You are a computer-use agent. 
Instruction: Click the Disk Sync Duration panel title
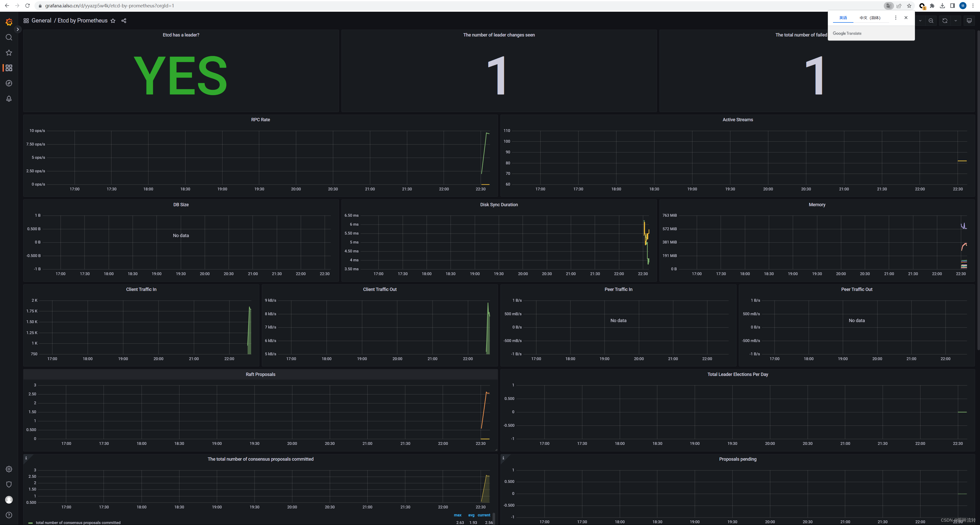click(499, 205)
